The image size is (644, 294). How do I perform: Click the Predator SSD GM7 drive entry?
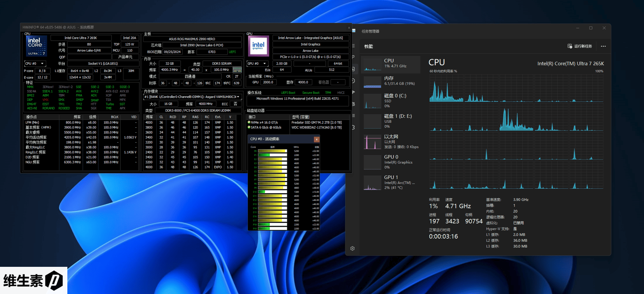coord(316,122)
